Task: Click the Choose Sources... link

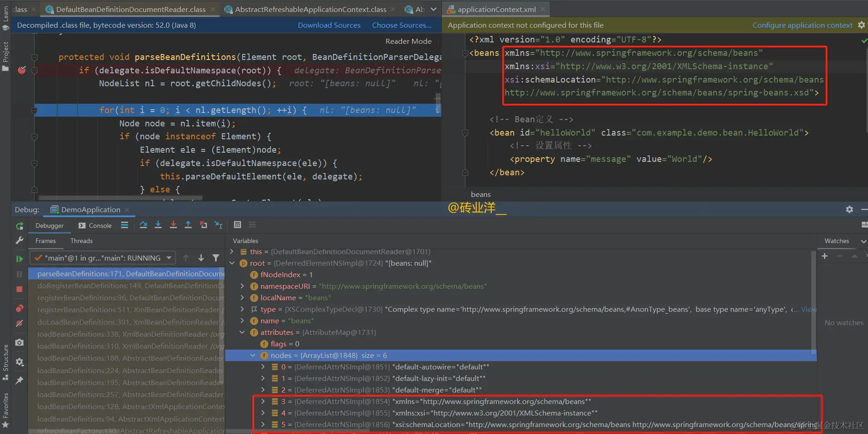Action: click(402, 25)
